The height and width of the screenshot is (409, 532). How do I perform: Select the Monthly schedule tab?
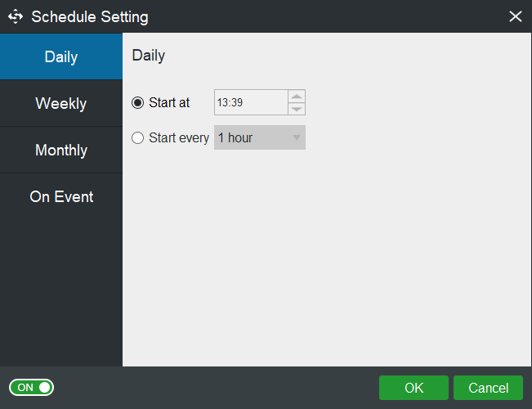tap(61, 151)
